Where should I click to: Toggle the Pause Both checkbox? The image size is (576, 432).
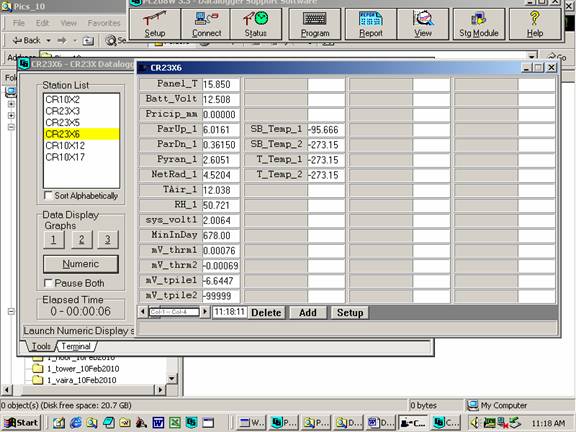48,283
